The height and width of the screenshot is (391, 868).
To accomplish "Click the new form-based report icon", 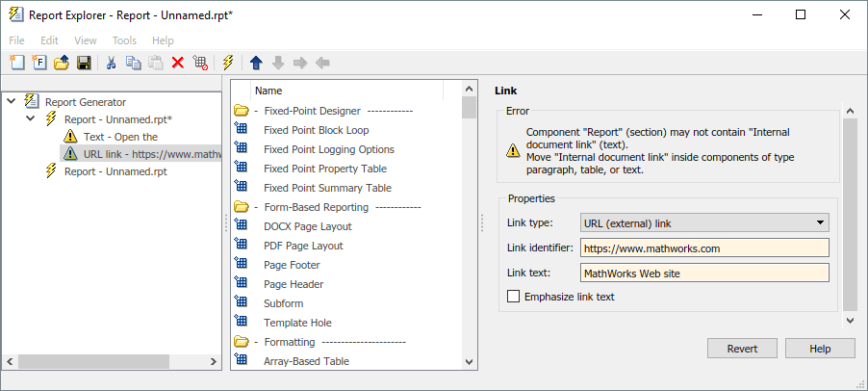I will point(38,63).
